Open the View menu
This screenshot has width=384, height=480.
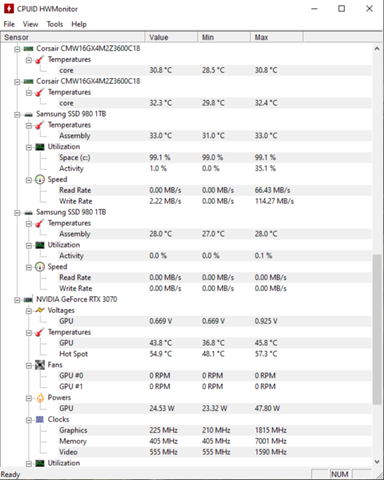(30, 24)
